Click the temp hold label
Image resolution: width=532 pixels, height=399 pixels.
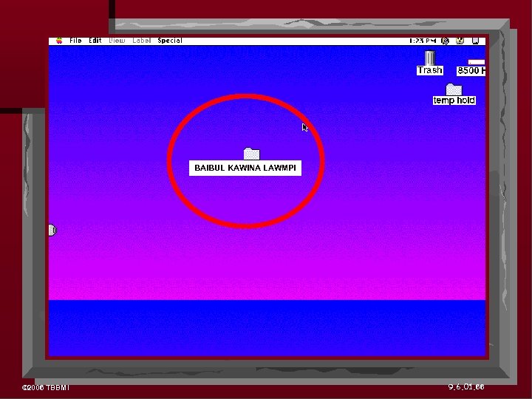click(x=454, y=100)
